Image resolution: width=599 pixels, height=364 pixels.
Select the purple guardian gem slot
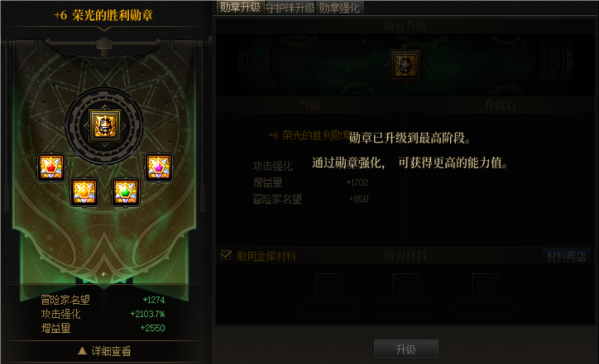click(159, 167)
